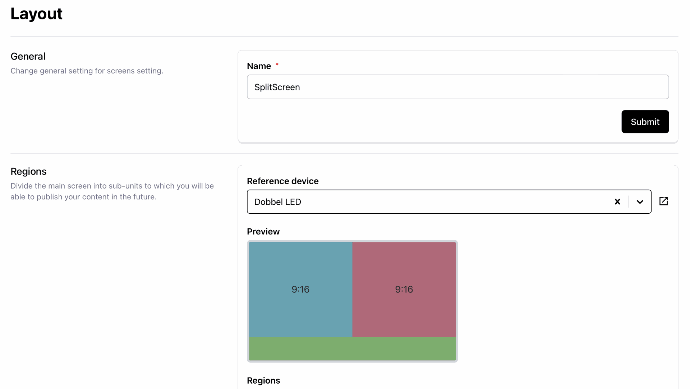The image size is (690, 389).
Task: Click the Preview label
Action: coord(263,231)
